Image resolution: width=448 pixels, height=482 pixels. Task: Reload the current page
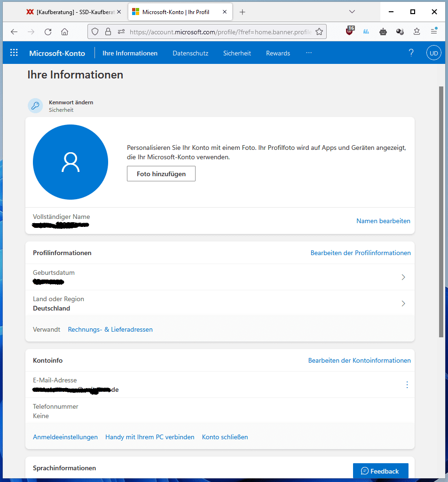pyautogui.click(x=48, y=32)
